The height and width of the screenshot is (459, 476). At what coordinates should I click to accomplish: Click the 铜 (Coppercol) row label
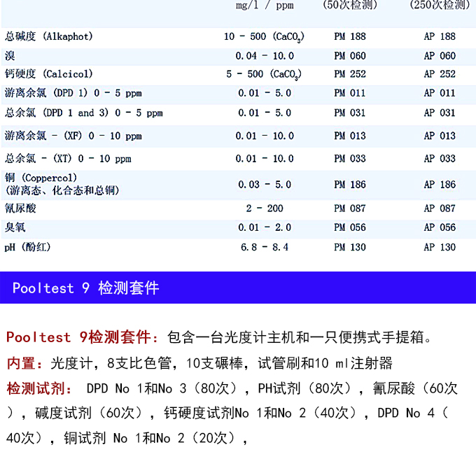point(42,178)
